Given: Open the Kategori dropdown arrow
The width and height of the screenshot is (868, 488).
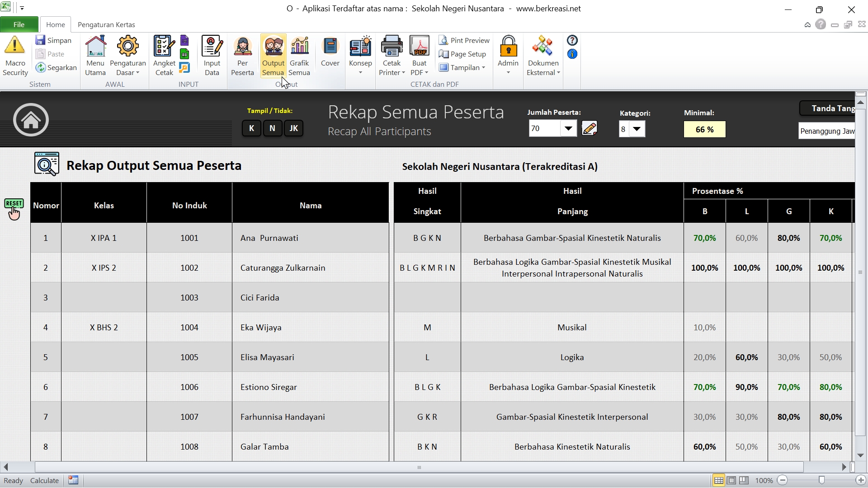Looking at the screenshot, I should [637, 129].
